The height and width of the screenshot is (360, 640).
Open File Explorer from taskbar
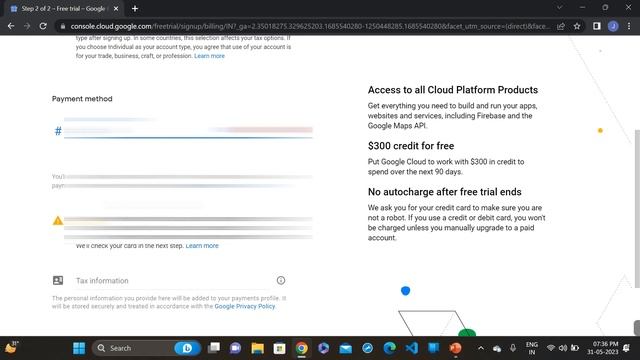pos(258,348)
